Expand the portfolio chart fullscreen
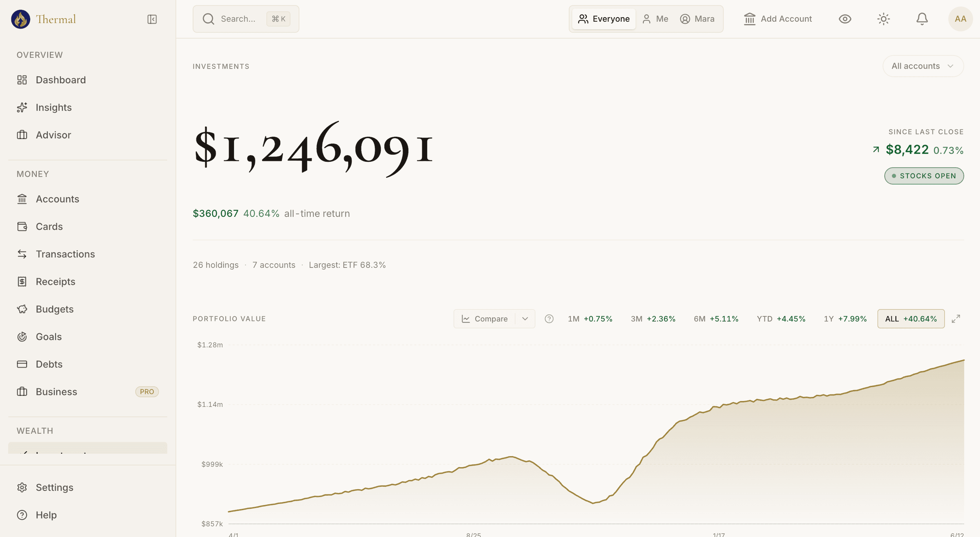 (x=956, y=319)
